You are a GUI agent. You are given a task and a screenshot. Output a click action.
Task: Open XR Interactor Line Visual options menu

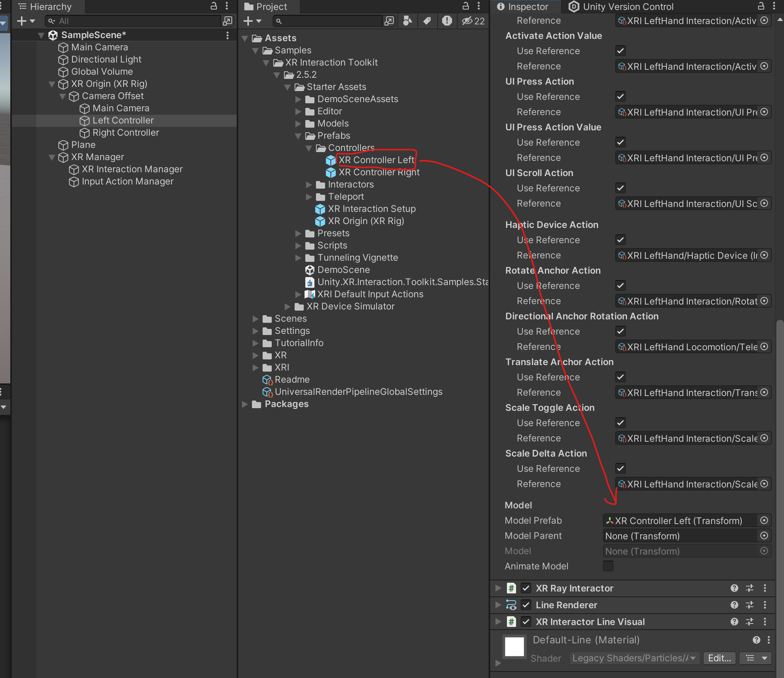pos(765,622)
